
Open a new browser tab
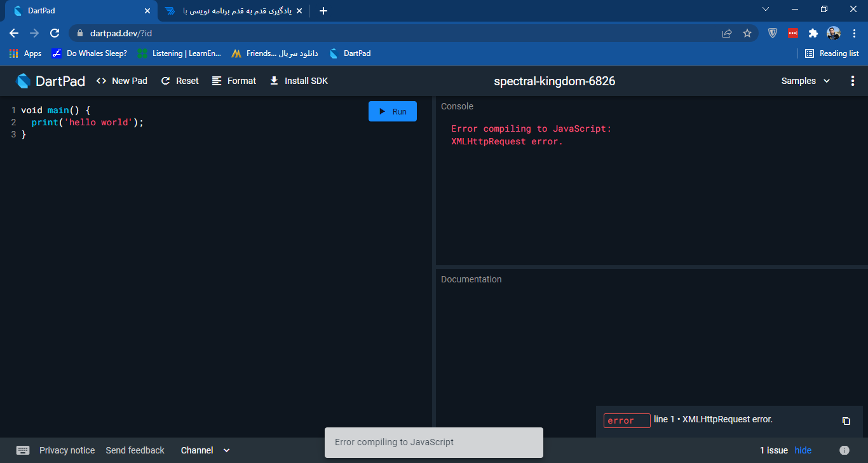coord(323,11)
